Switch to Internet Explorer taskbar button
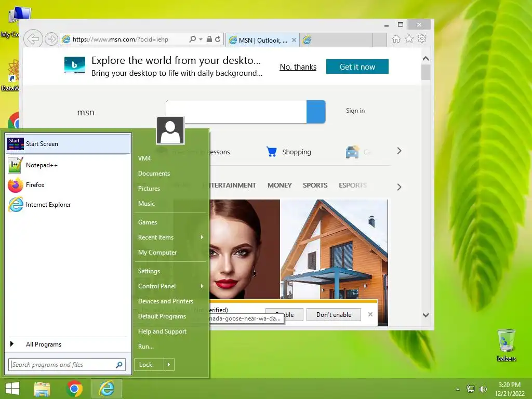This screenshot has width=532, height=399. coord(107,389)
